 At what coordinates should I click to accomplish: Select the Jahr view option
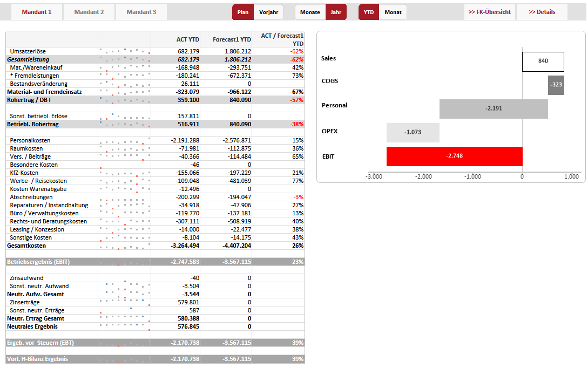point(336,12)
